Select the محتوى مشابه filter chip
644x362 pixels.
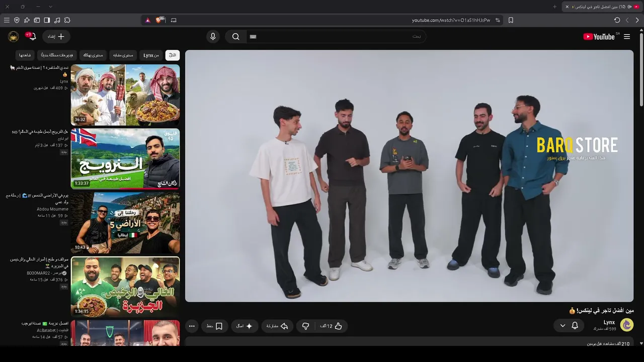pyautogui.click(x=123, y=55)
